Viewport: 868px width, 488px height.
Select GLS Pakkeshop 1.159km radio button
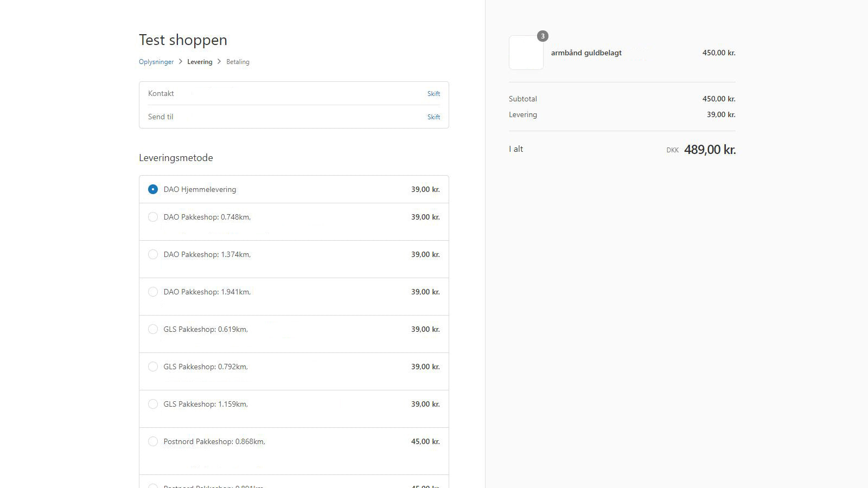pyautogui.click(x=153, y=404)
